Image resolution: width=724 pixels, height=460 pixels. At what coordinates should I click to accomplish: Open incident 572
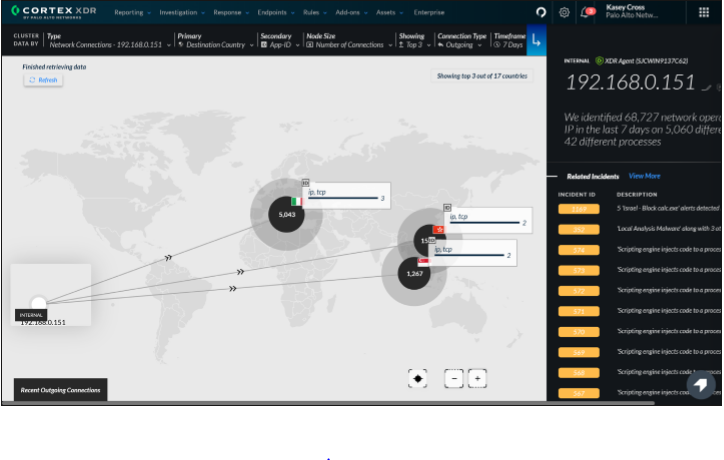579,291
